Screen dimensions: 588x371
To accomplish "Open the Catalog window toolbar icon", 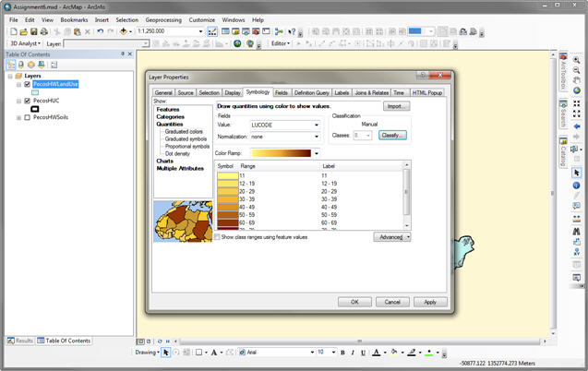I will pos(235,31).
